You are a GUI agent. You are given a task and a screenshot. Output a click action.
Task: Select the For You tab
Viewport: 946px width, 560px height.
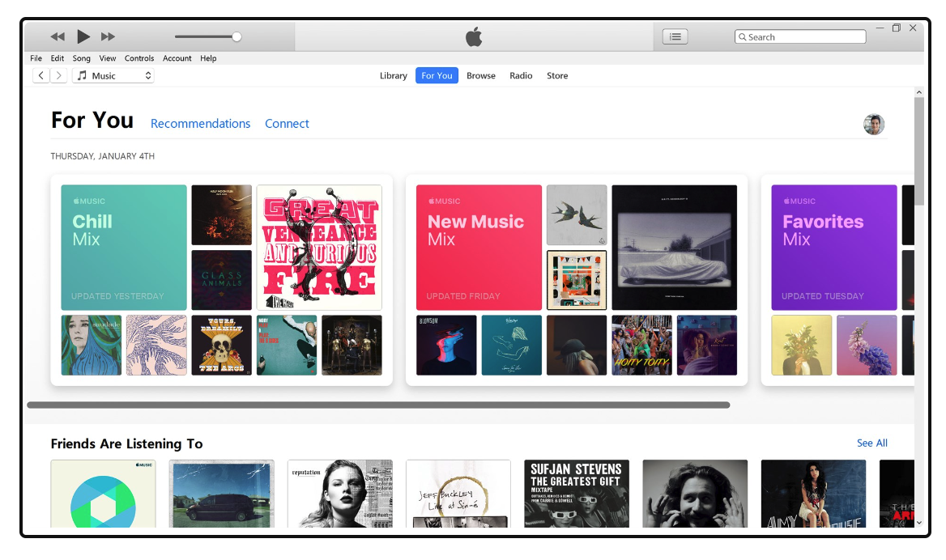[437, 75]
